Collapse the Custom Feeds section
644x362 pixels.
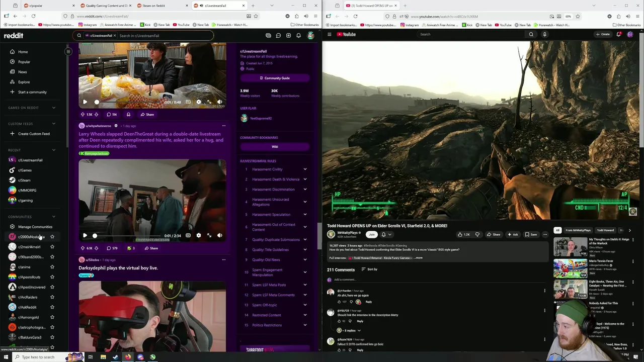[54, 124]
